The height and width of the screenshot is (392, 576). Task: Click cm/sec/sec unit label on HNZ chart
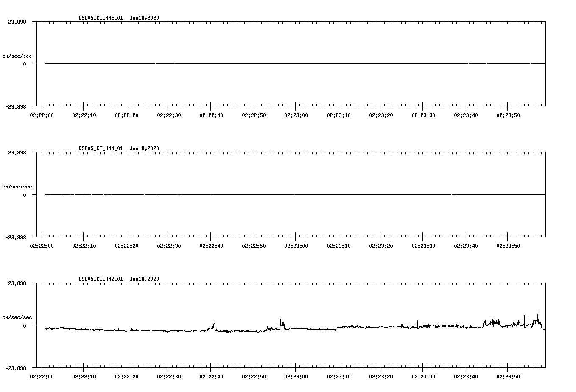click(x=17, y=317)
